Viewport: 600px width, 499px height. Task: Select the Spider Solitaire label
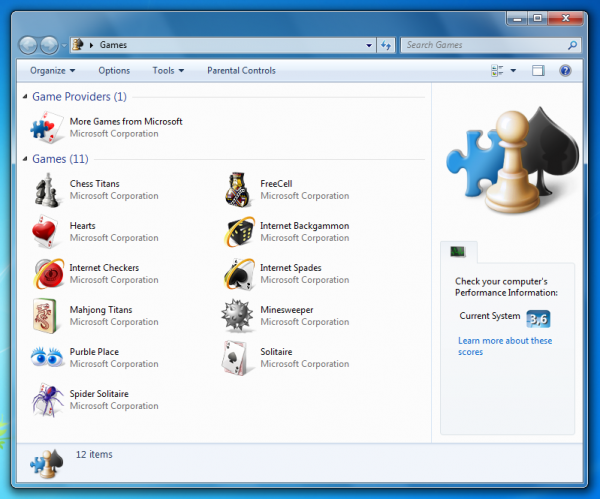99,394
